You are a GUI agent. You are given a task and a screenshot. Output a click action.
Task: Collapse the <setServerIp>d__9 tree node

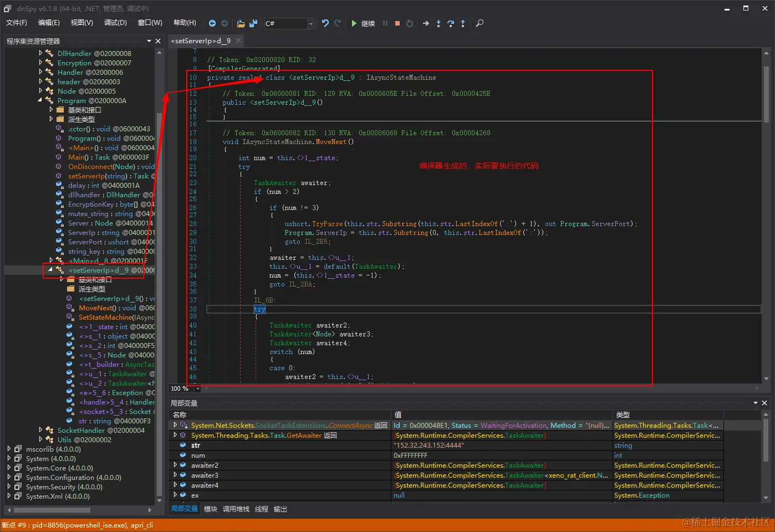[x=50, y=270]
